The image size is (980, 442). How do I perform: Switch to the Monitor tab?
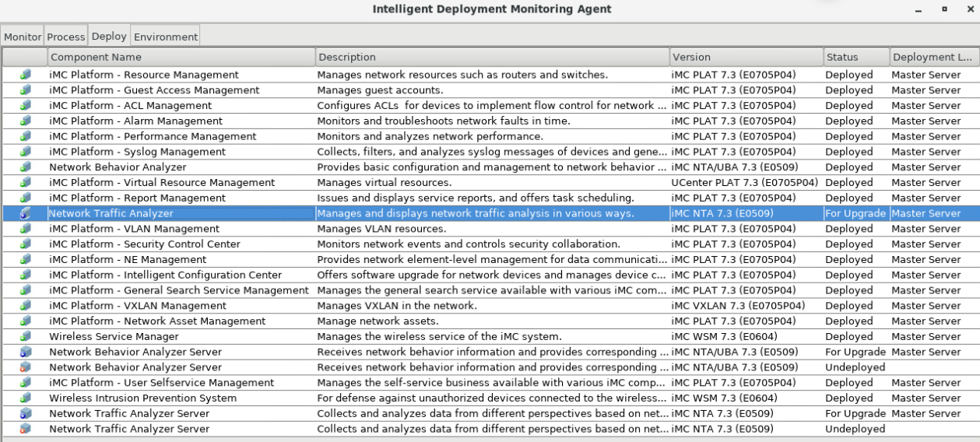(23, 37)
